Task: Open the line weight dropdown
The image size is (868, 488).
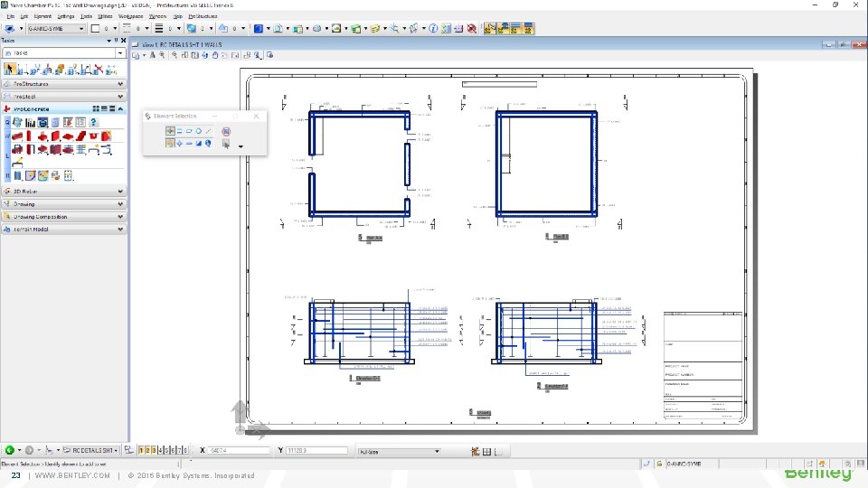Action: click(x=178, y=28)
